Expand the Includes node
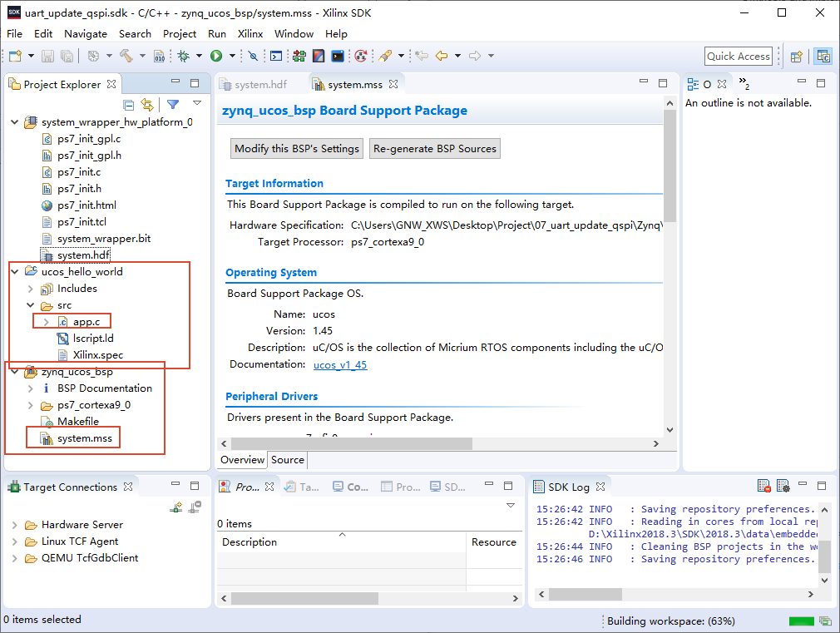The width and height of the screenshot is (840, 633). [31, 289]
